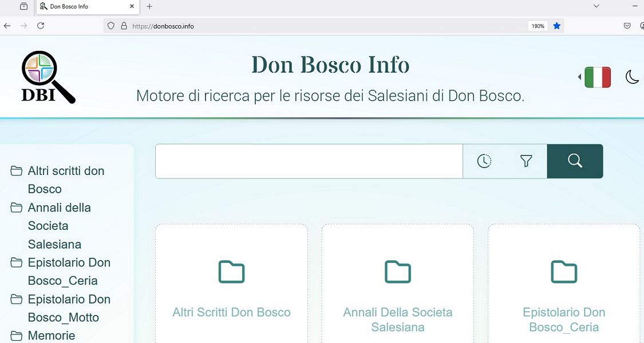Screen dimensions: 644x343
Task: Click tracking protection shield icon
Action: click(111, 26)
